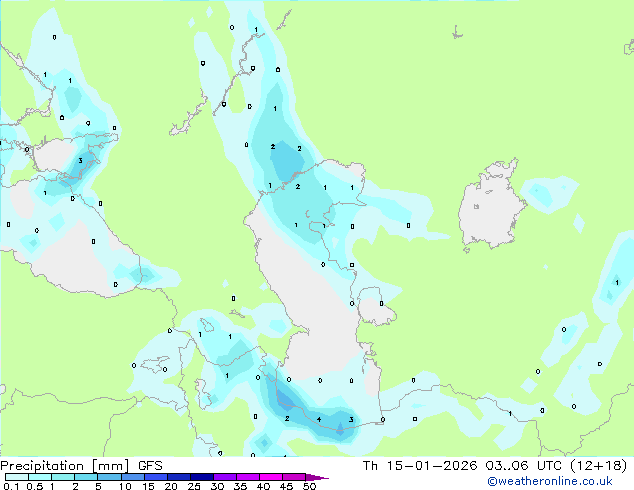Pick the 1–2 mm legend swatch
The height and width of the screenshot is (490, 634).
[x=63, y=477]
